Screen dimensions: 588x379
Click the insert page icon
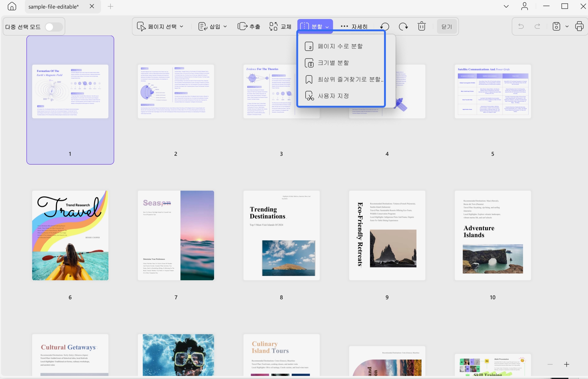(202, 26)
